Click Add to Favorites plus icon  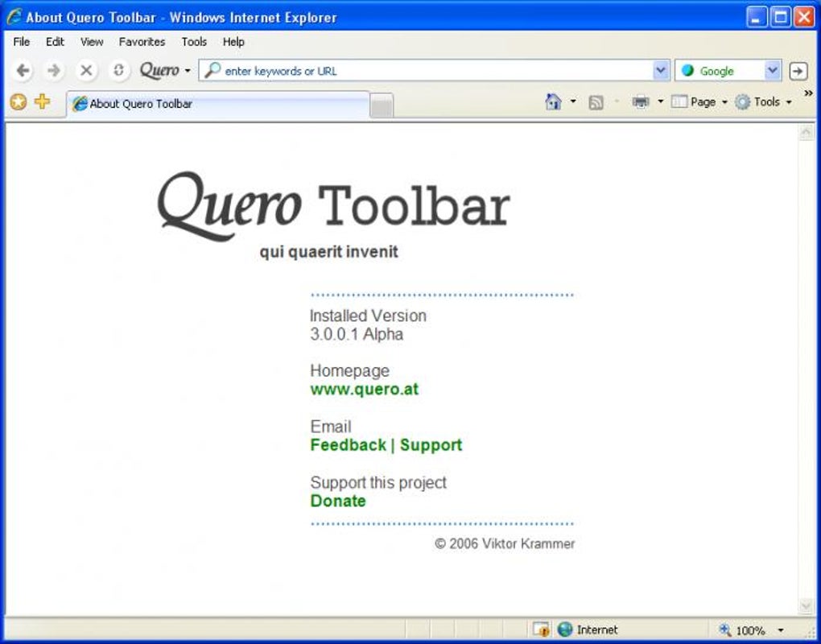[43, 101]
